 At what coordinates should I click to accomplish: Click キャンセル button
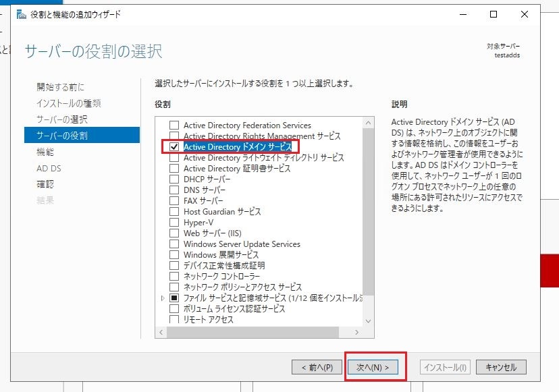tap(501, 367)
